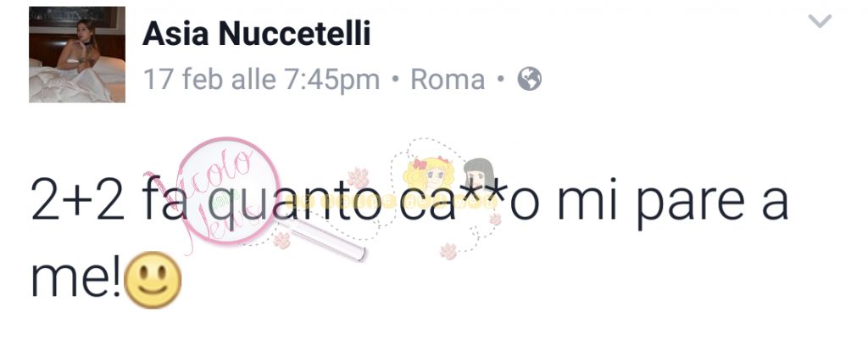Click the smiley face emoji
Image resolution: width=868 pixels, height=346 pixels.
[x=153, y=280]
